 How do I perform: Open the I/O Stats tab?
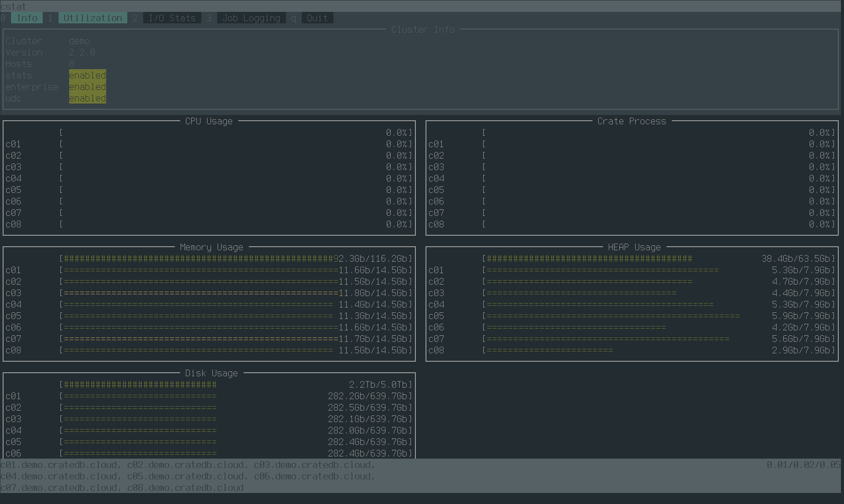172,18
